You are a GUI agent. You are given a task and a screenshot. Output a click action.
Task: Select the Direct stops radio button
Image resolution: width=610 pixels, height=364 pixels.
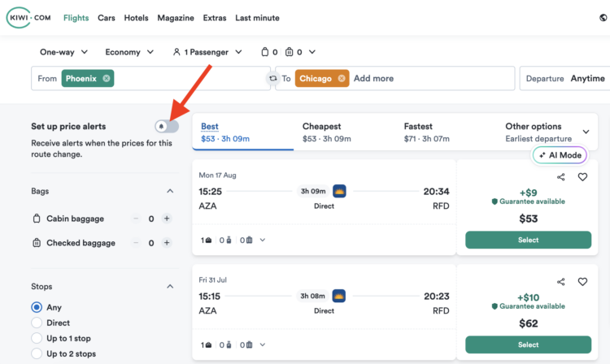tap(37, 323)
